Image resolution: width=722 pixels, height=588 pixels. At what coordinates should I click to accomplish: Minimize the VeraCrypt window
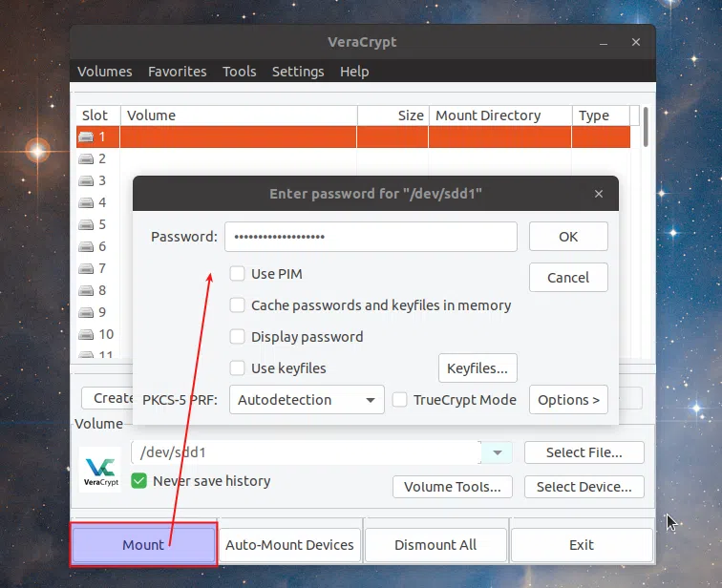point(604,42)
